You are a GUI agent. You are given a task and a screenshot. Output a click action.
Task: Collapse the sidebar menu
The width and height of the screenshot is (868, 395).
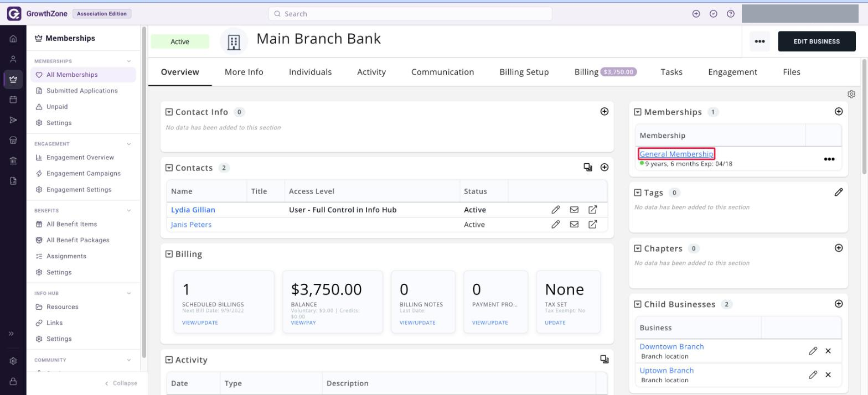pyautogui.click(x=121, y=383)
